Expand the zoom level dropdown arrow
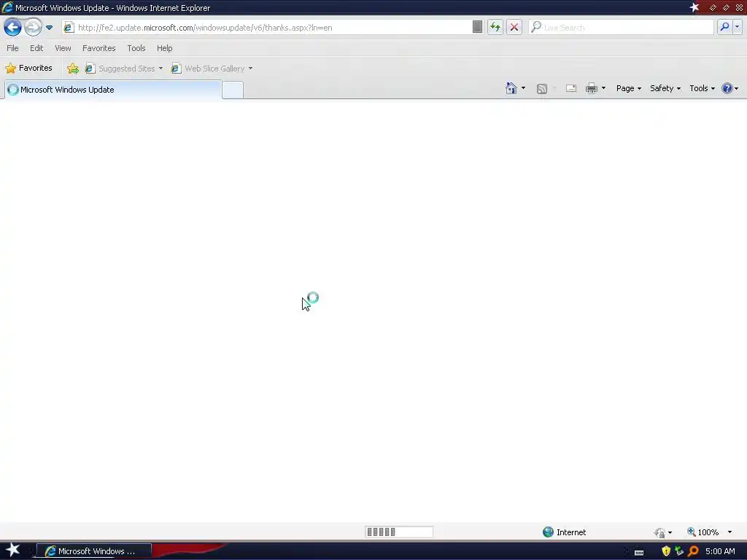Image resolution: width=747 pixels, height=560 pixels. click(729, 532)
